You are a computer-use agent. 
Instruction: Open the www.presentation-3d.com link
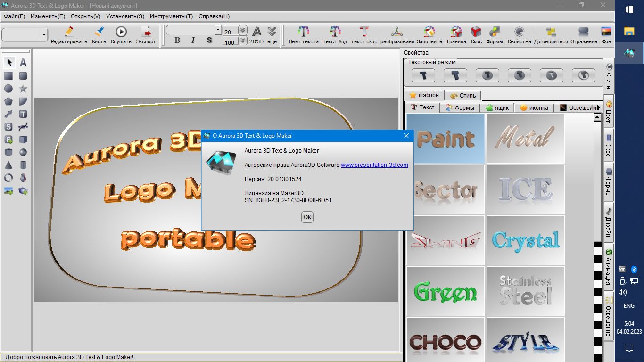point(374,165)
